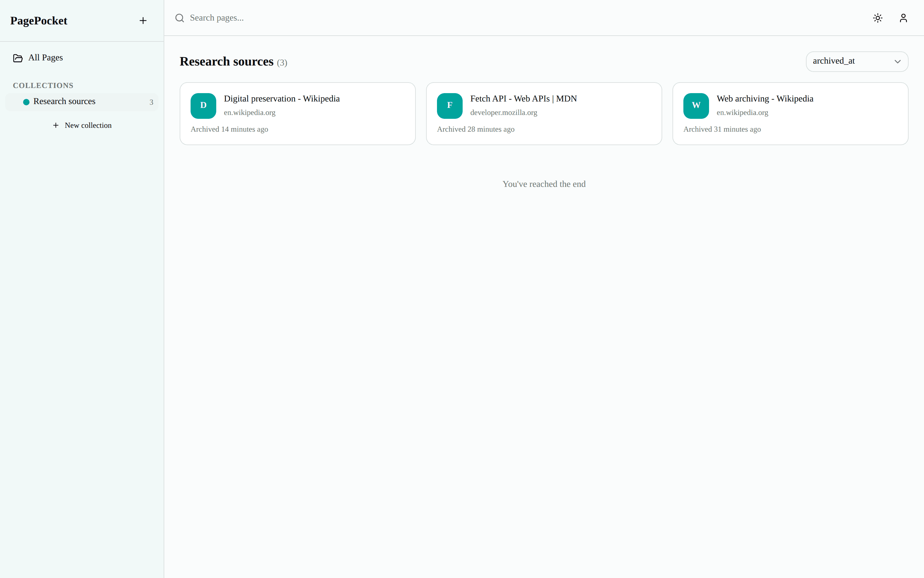924x578 pixels.
Task: Click en.wikipedia.org under Web archiving
Action: [742, 112]
